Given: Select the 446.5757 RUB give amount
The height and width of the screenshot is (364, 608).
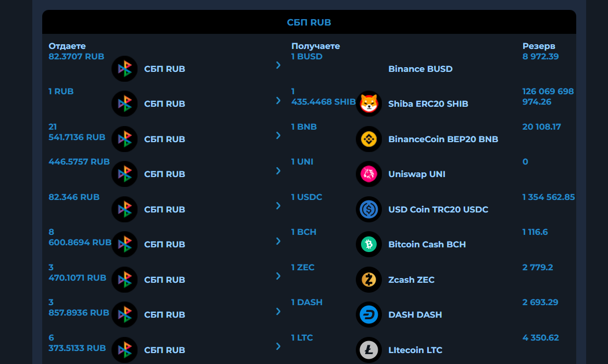Looking at the screenshot, I should pos(79,161).
